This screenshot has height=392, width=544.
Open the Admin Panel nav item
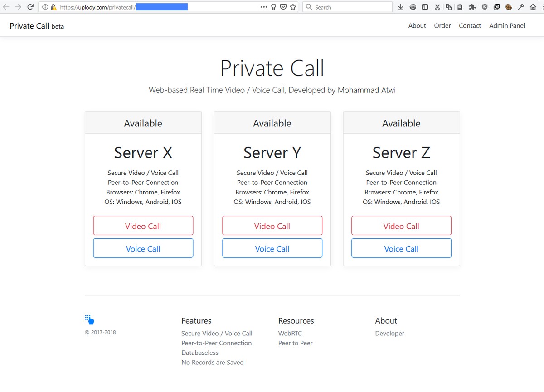click(507, 26)
